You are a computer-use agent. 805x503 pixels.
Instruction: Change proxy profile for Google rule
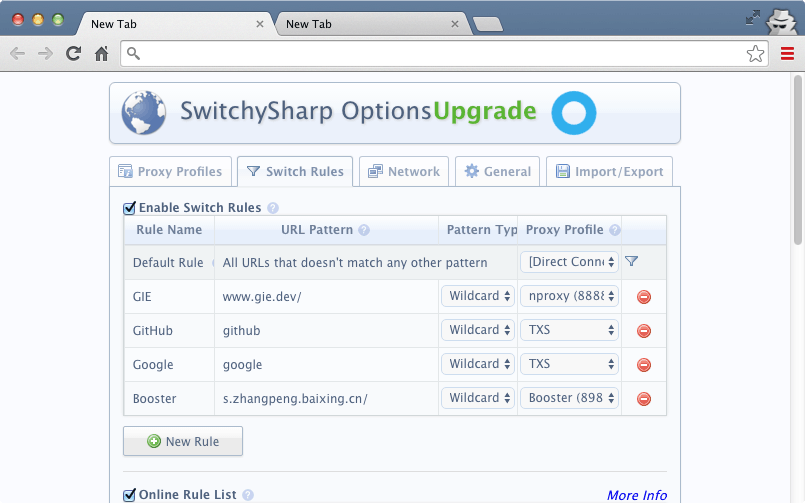tap(569, 364)
